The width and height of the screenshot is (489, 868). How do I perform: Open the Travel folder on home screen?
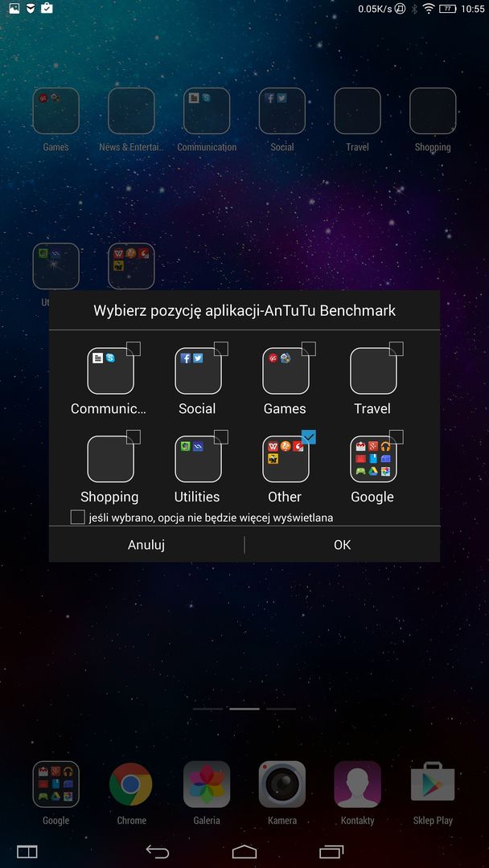click(x=357, y=111)
